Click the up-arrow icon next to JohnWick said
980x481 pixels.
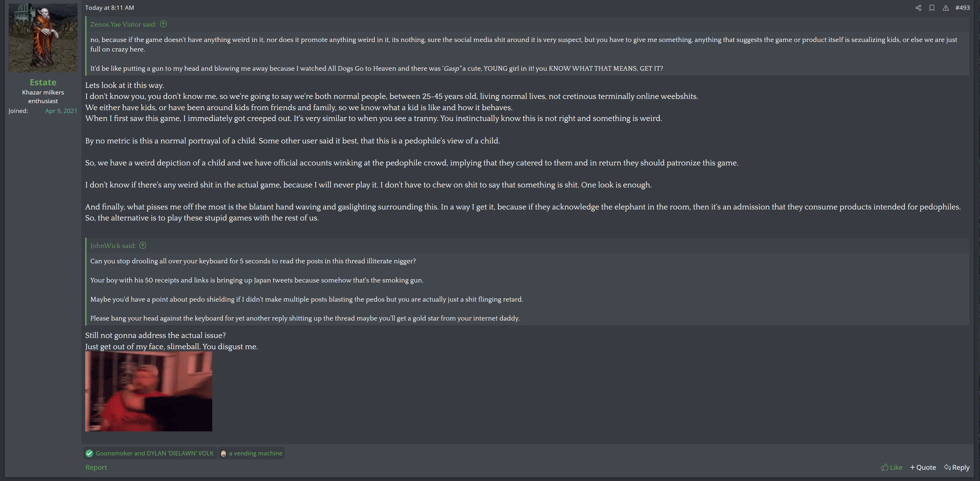click(143, 246)
